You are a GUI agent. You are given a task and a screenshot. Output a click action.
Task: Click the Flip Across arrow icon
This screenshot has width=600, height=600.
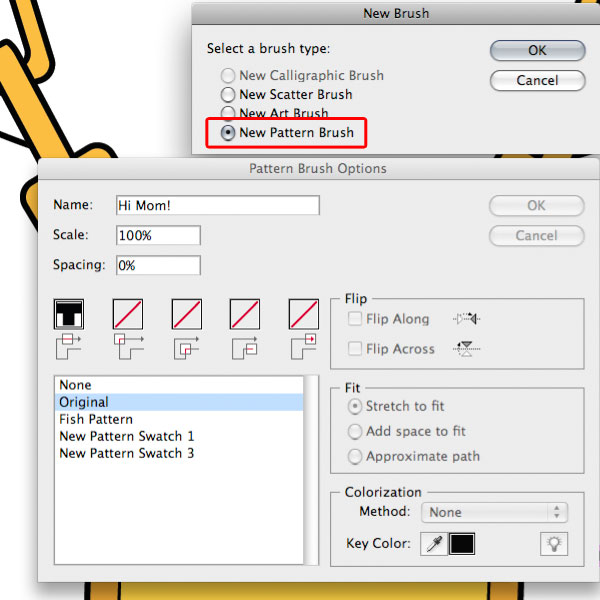pyautogui.click(x=467, y=349)
